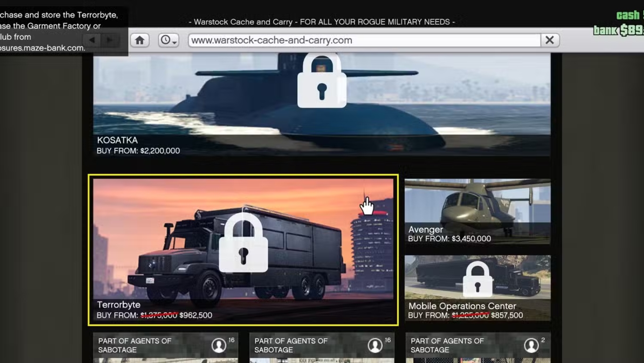
Task: Open the middle Agents of Sabotage card
Action: pos(322,347)
